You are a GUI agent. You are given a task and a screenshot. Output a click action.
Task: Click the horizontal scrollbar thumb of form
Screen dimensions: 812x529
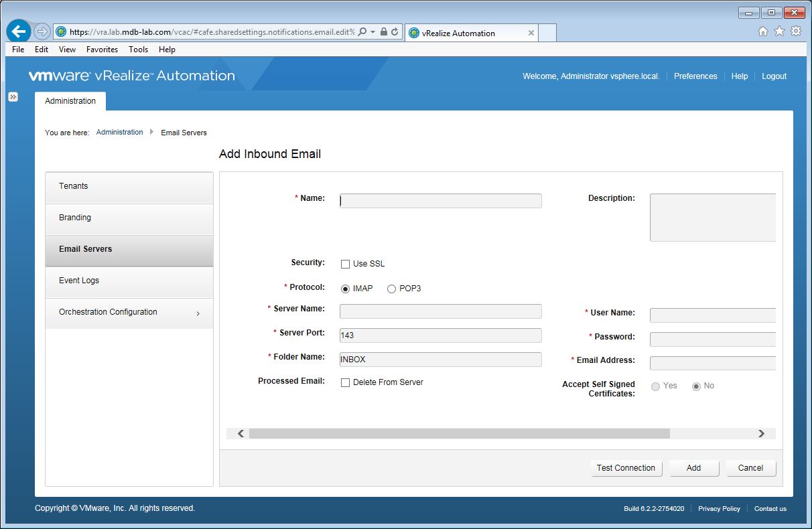pyautogui.click(x=459, y=434)
